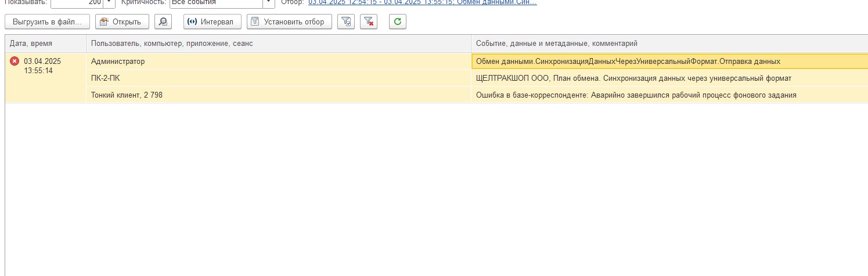Click the Открыть button
Image resolution: width=868 pixels, height=276 pixels.
pos(122,22)
